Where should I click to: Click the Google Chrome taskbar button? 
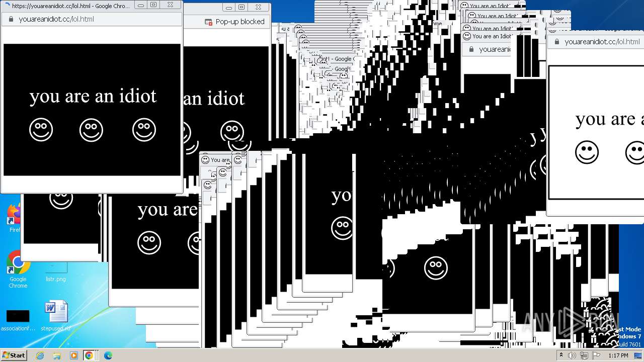point(89,355)
